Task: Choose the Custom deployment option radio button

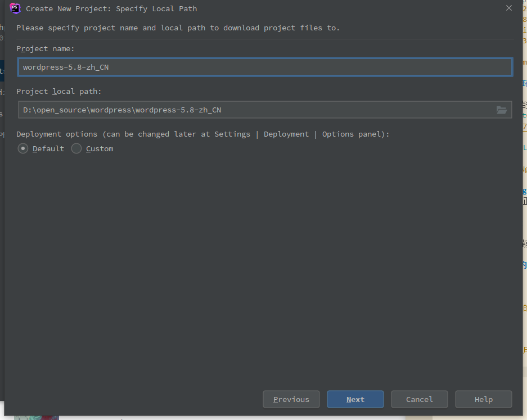Action: pos(76,148)
